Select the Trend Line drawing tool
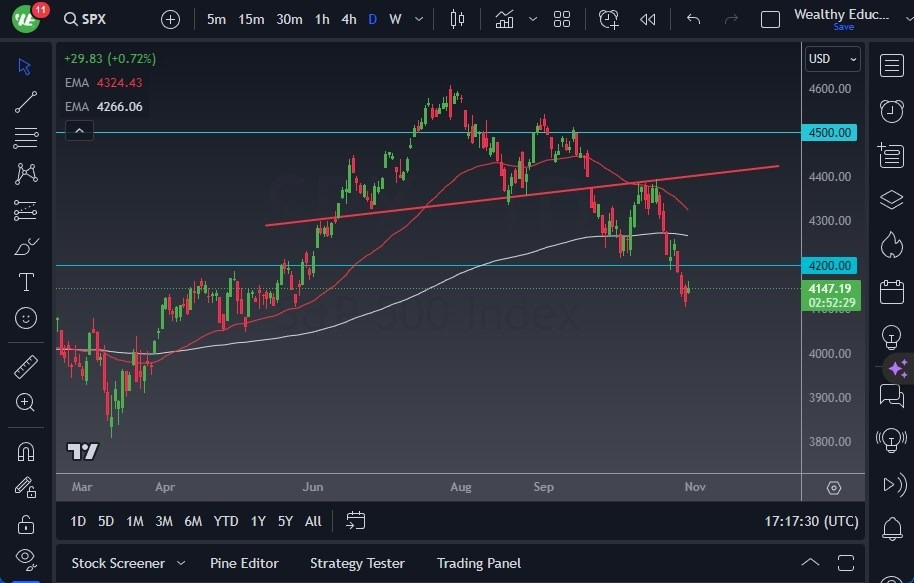This screenshot has width=914, height=583. click(25, 102)
